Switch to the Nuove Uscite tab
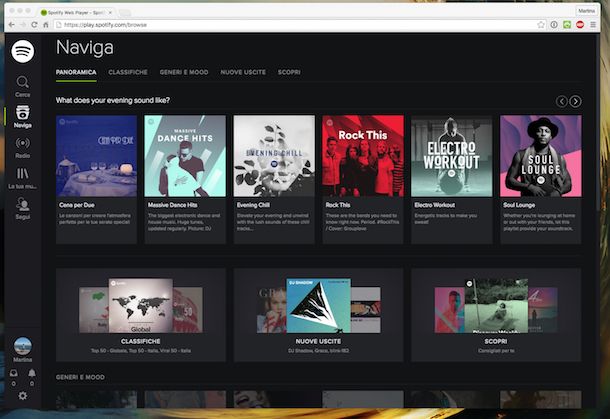610x419 pixels. [x=243, y=72]
